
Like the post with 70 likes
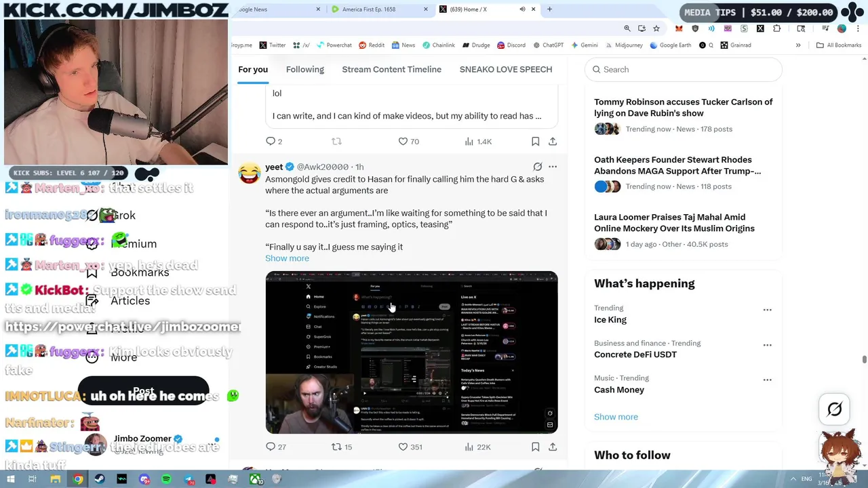(x=409, y=141)
